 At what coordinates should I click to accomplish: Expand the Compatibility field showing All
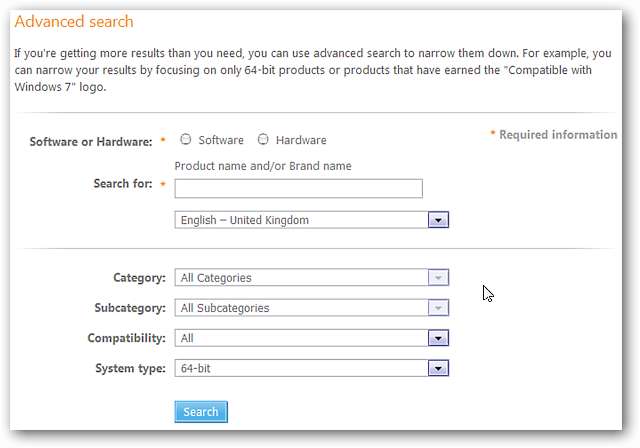click(300, 338)
